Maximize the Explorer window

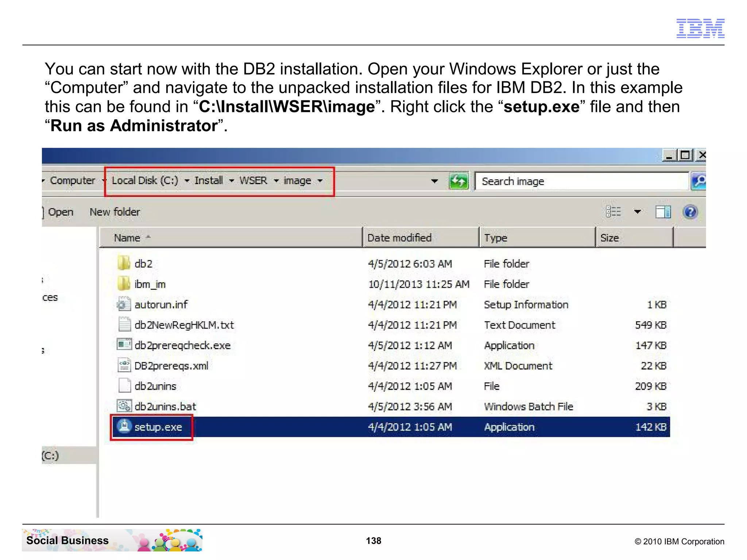(685, 156)
